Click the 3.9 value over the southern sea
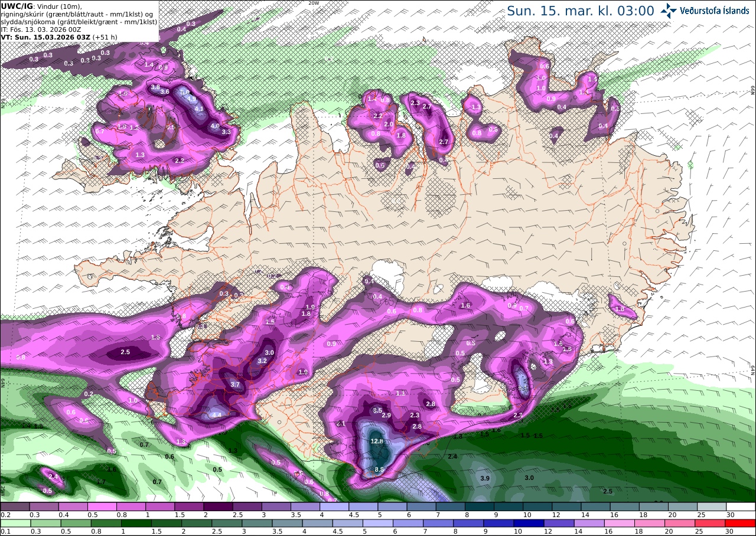 (485, 478)
